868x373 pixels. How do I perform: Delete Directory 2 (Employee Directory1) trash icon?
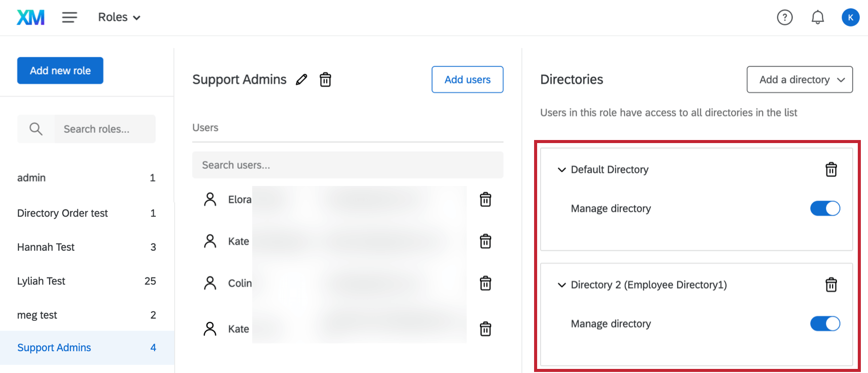pos(831,285)
